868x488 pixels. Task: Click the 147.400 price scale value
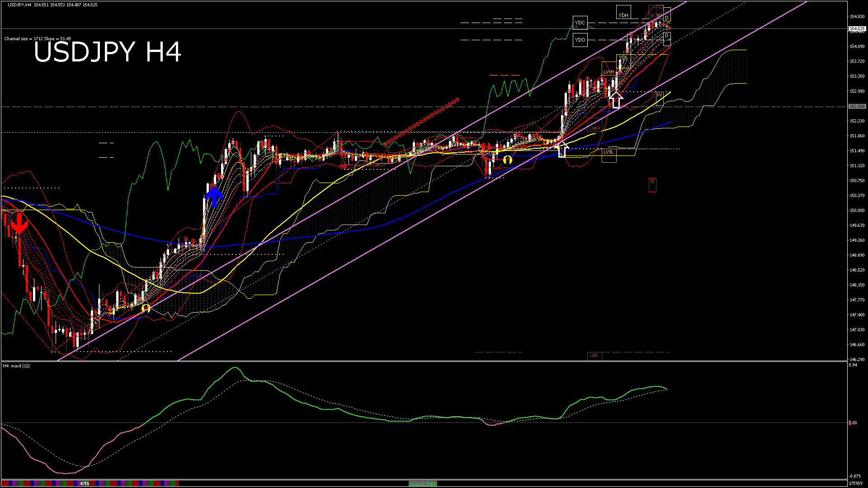point(857,315)
